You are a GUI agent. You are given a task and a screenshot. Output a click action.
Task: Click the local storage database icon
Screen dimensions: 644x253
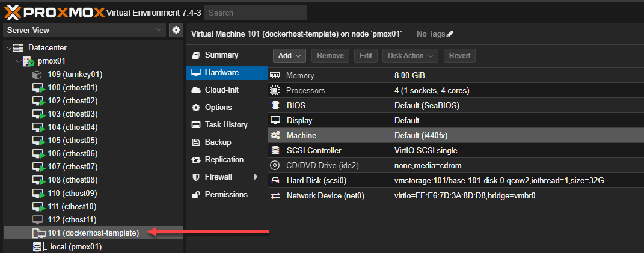pyautogui.click(x=37, y=246)
